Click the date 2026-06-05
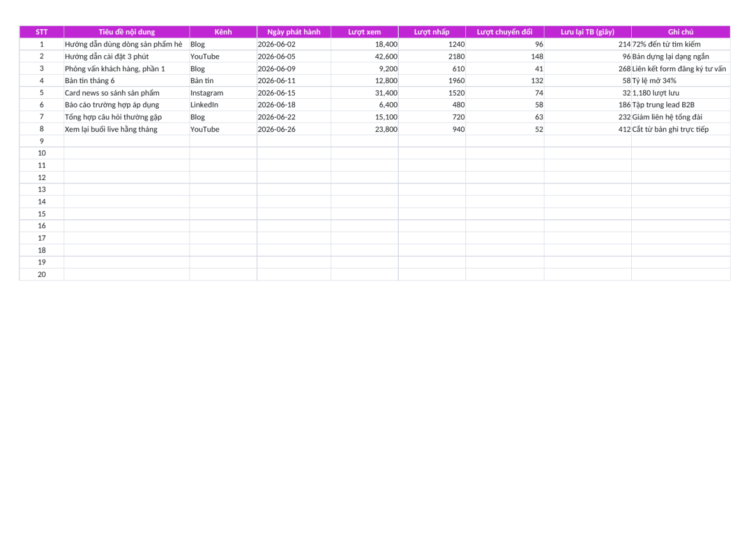This screenshot has height=535, width=756. click(x=294, y=56)
